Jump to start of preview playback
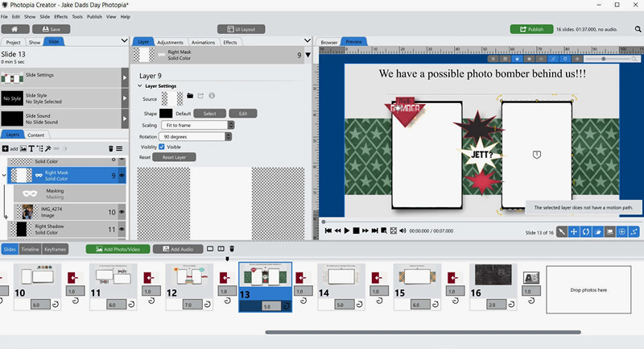Viewport: 644px width, 349px height. click(328, 231)
